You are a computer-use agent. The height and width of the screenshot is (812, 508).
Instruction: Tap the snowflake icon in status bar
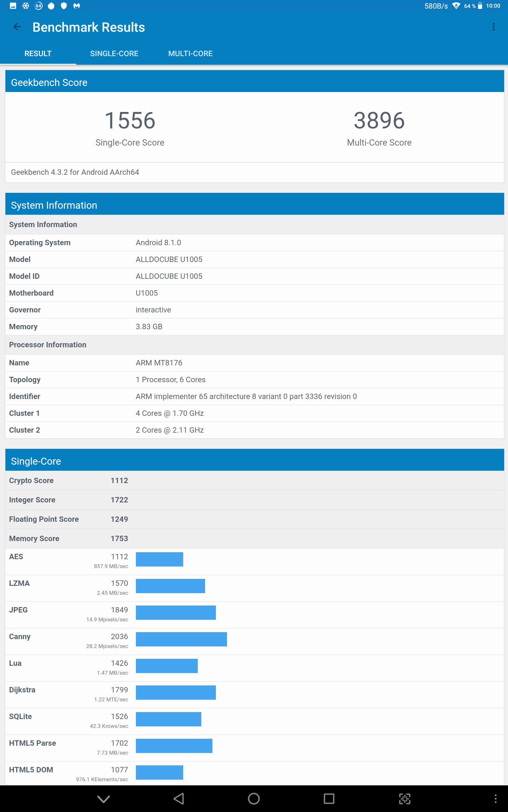click(26, 6)
